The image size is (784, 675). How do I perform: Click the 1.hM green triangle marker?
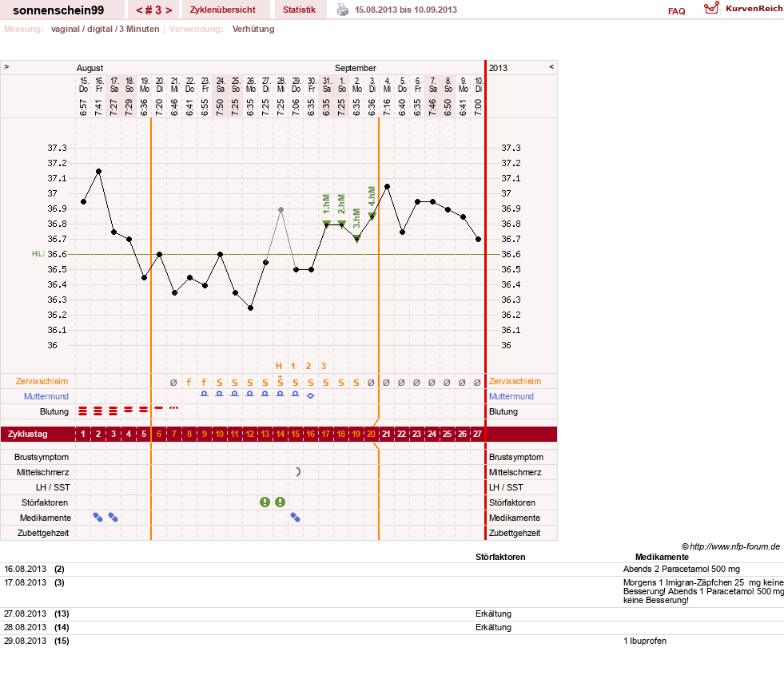(327, 224)
